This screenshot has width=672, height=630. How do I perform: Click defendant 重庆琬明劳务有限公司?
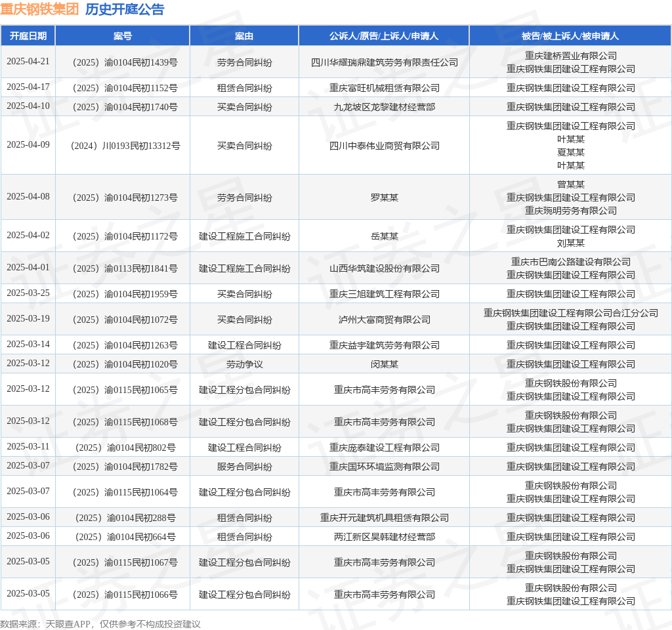coord(571,211)
